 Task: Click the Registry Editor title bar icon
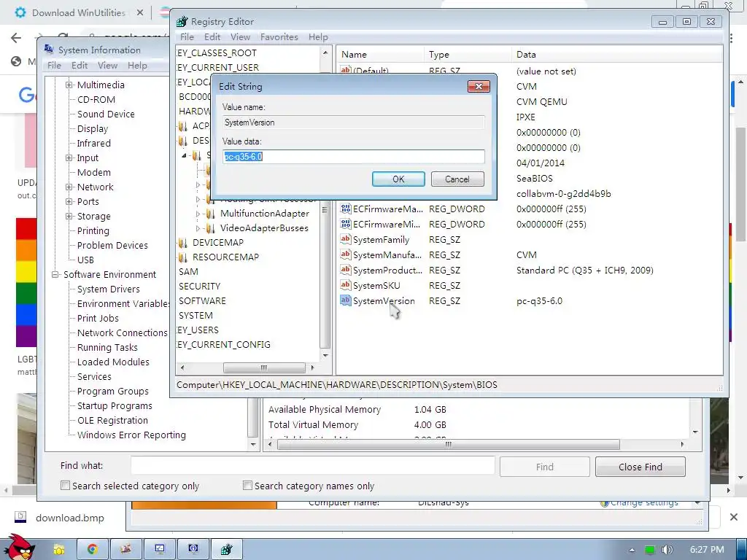coord(182,21)
